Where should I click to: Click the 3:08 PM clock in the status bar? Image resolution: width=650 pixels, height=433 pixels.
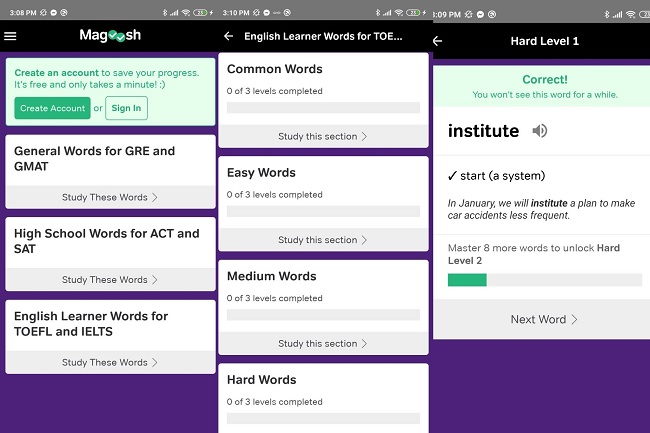[23, 13]
